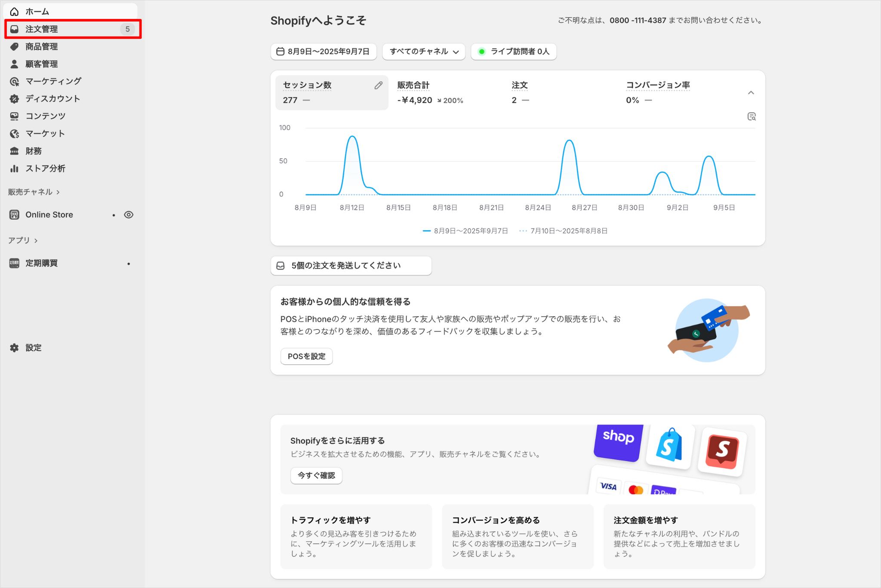The width and height of the screenshot is (881, 588).
Task: Expand the 販売チャネル section
Action: [x=34, y=192]
